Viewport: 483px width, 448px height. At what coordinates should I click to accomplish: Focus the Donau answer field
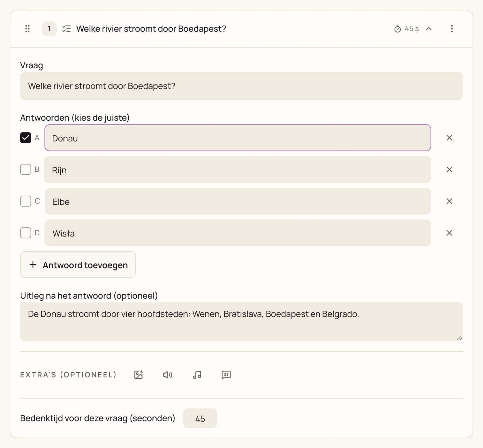[x=238, y=138]
